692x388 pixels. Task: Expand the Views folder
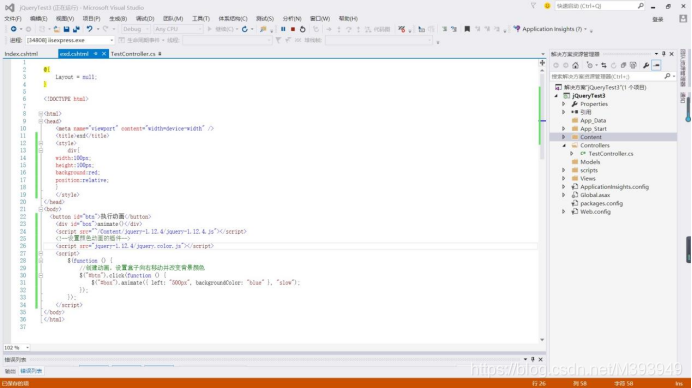[564, 179]
